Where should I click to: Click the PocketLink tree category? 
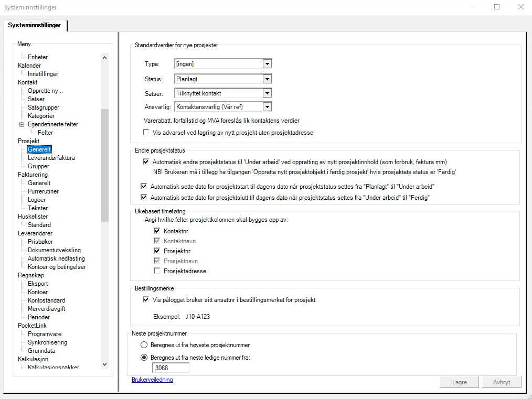32,326
